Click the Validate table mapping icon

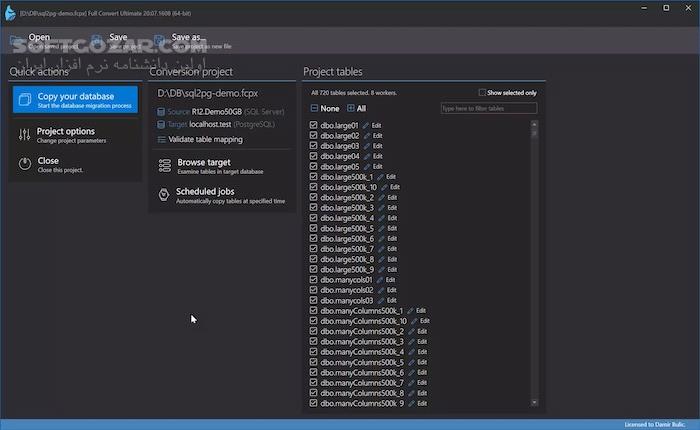pyautogui.click(x=162, y=140)
